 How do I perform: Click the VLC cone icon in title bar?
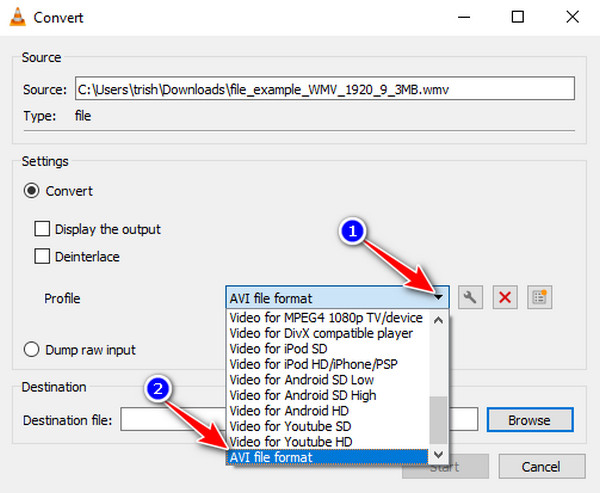click(18, 17)
